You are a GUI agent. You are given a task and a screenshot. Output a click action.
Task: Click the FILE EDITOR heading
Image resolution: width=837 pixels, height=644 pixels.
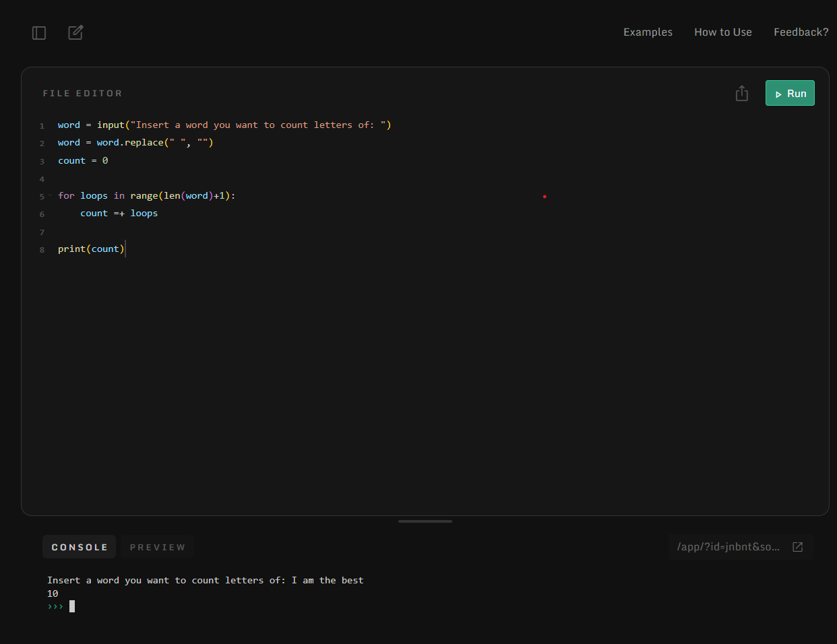coord(83,94)
